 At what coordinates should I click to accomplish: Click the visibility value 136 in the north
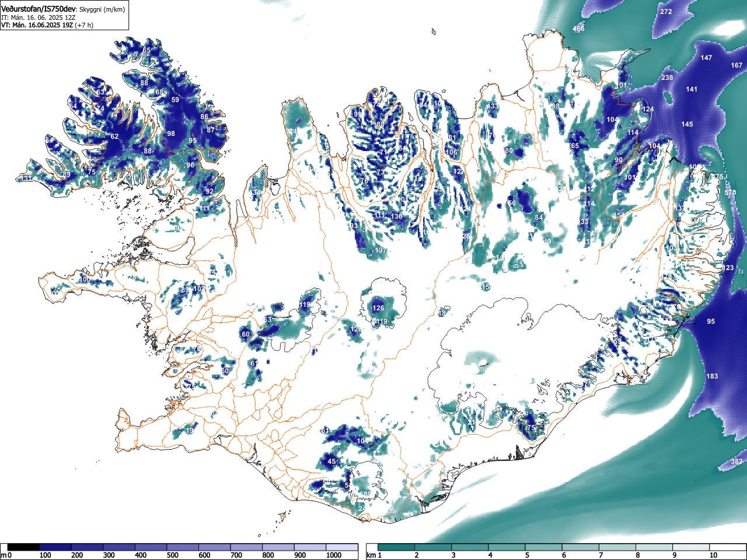click(396, 216)
